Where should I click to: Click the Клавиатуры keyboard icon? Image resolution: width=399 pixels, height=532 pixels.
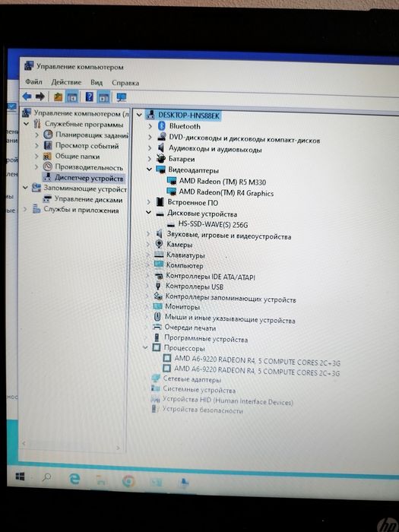[x=159, y=254]
